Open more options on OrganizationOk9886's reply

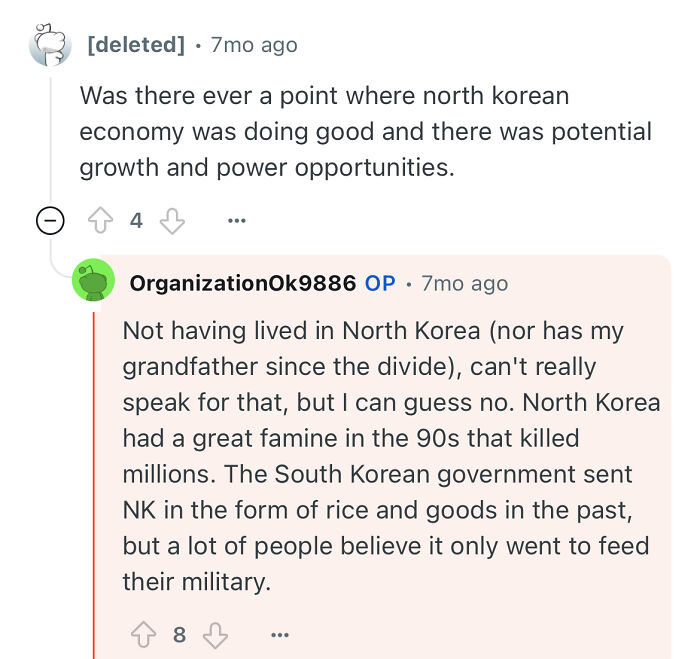click(x=279, y=634)
